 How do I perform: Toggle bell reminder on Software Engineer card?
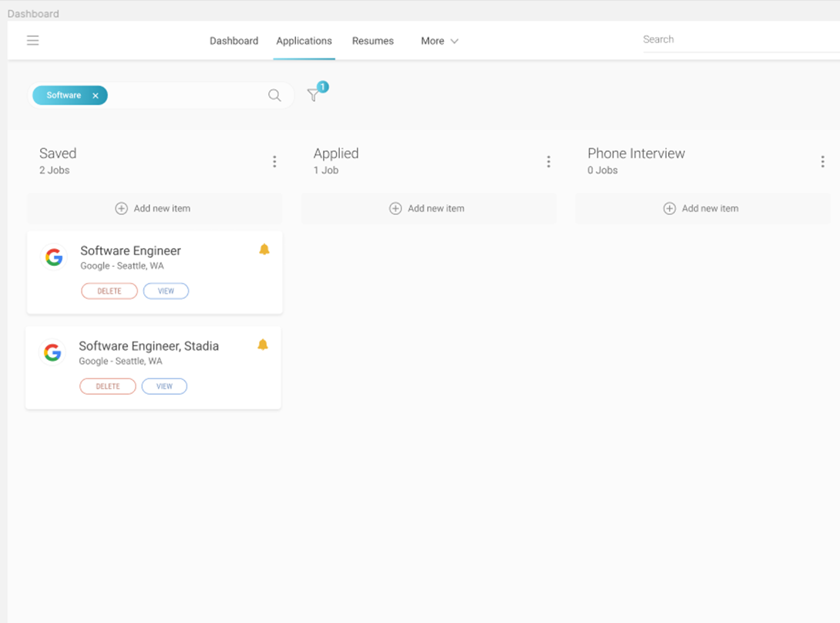click(264, 250)
